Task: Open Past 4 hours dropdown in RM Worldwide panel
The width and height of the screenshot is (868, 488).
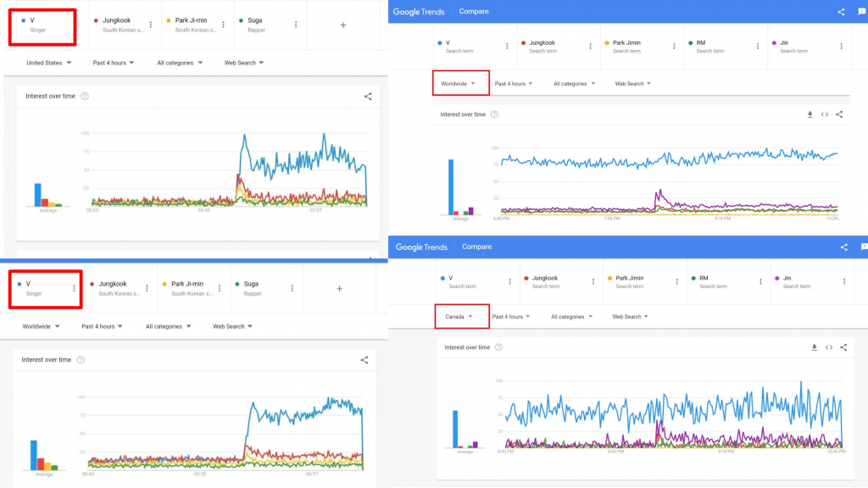Action: click(514, 84)
